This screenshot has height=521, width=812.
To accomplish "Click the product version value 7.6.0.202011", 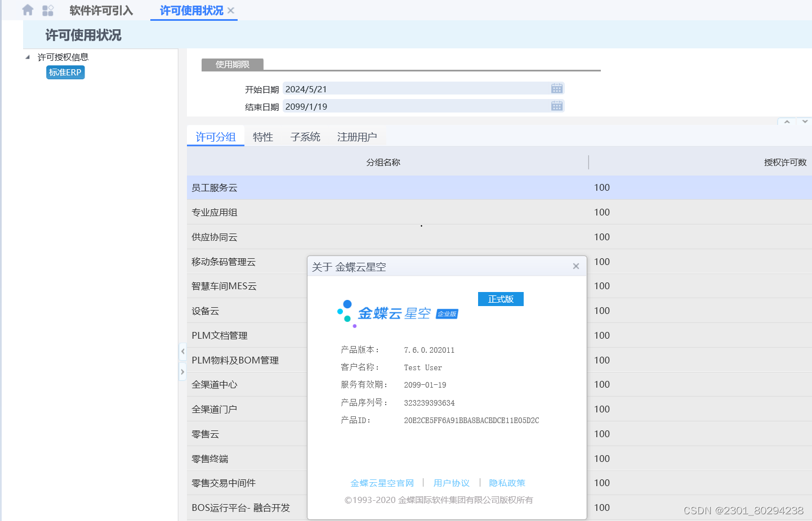I will tap(429, 350).
